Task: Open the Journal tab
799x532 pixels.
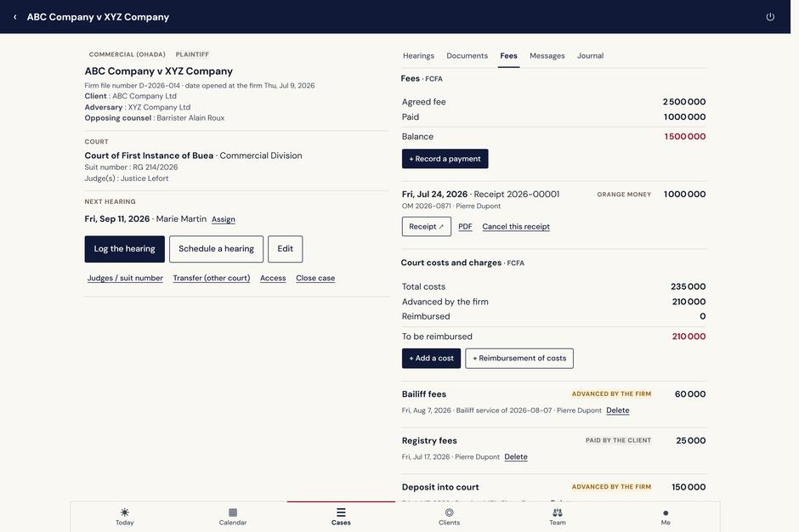Action: click(x=590, y=55)
